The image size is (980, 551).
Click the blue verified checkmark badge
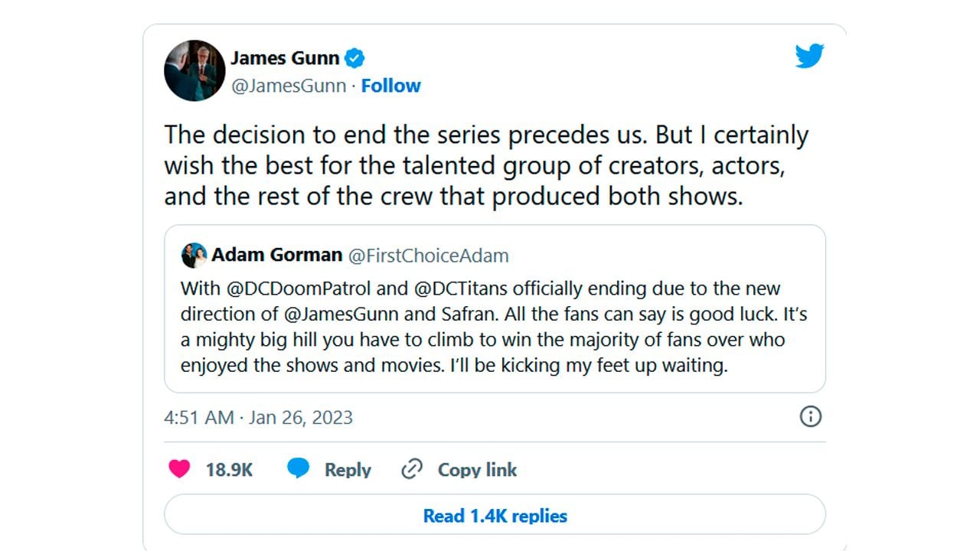tap(354, 58)
